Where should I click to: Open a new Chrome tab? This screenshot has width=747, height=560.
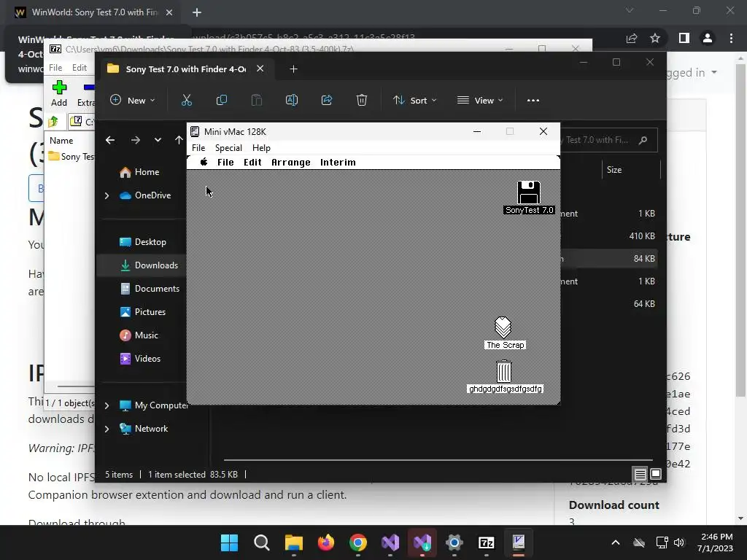tap(197, 12)
